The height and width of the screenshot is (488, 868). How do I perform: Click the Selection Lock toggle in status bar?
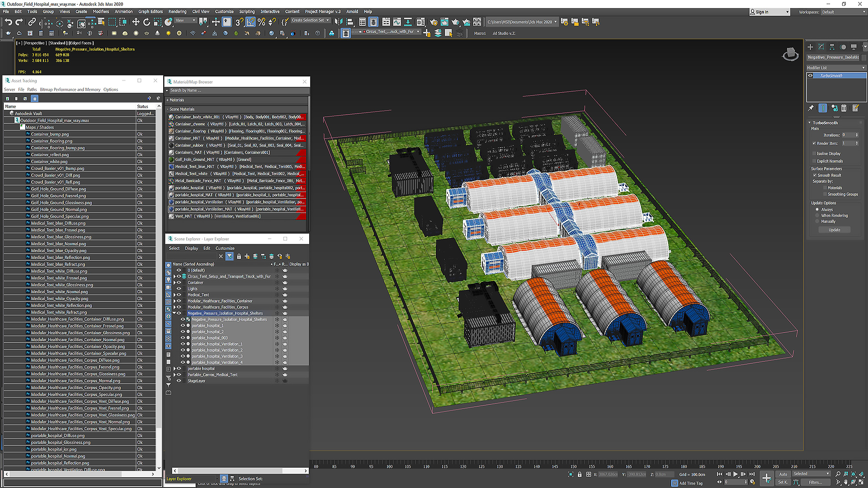point(580,474)
